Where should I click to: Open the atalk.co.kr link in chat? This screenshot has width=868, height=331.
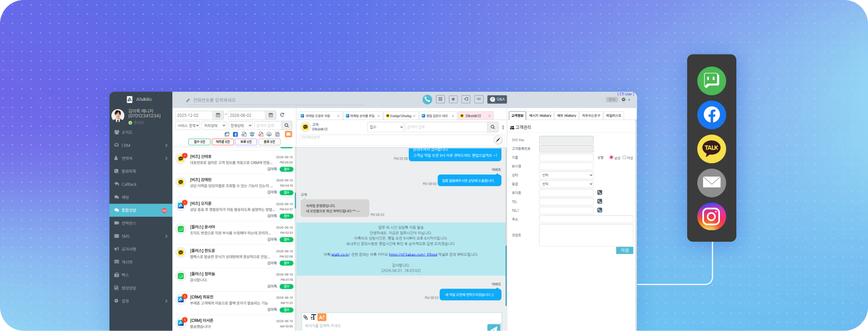pos(340,254)
